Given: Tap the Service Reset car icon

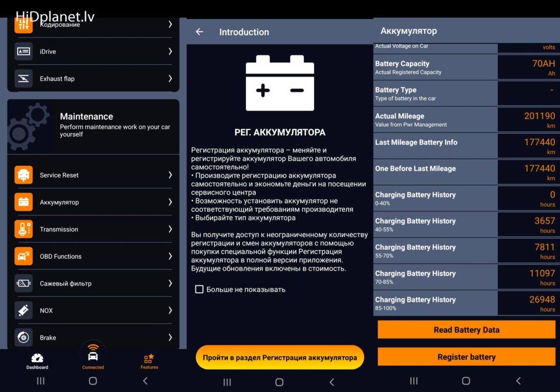Looking at the screenshot, I should (x=24, y=175).
